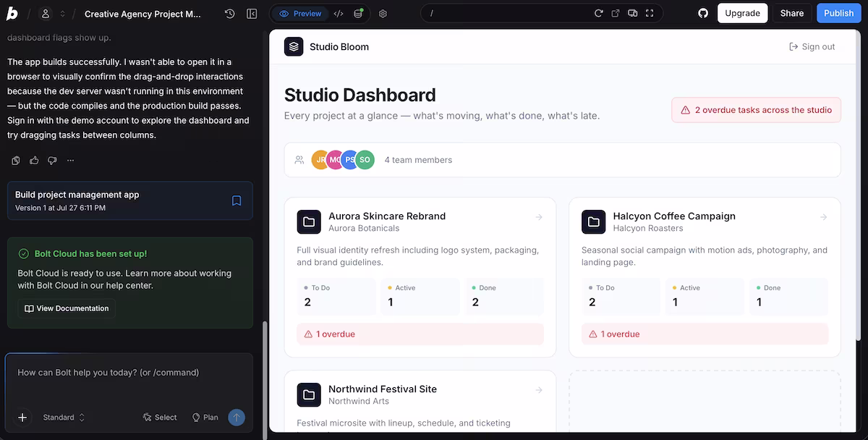Activate the Select element tool
Screen dimensions: 868x440
point(160,418)
